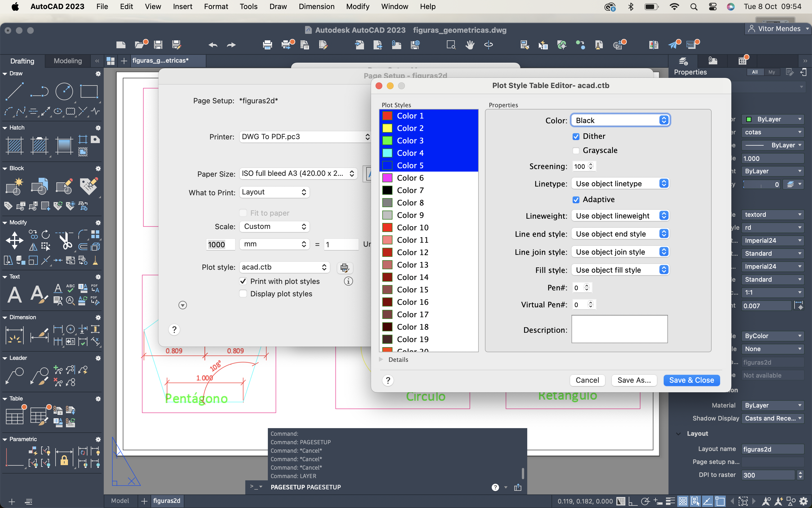Click the Gradient hatch tool
This screenshot has height=508, width=812.
[64, 145]
